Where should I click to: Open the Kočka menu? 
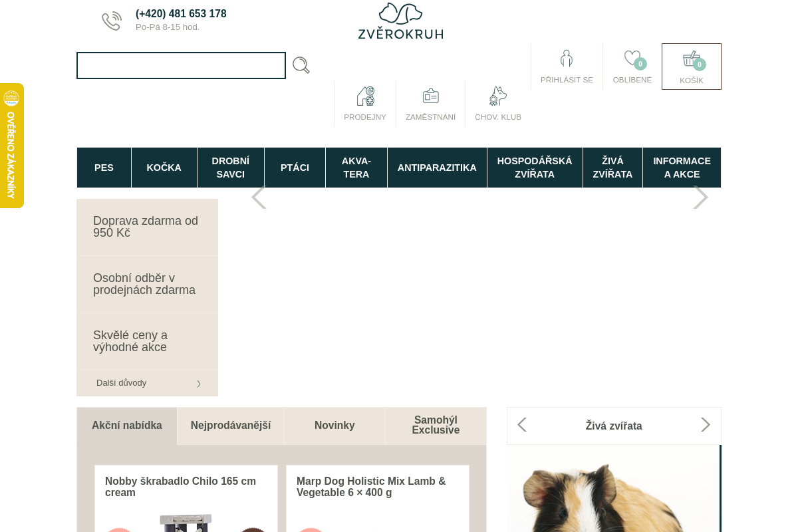164,168
